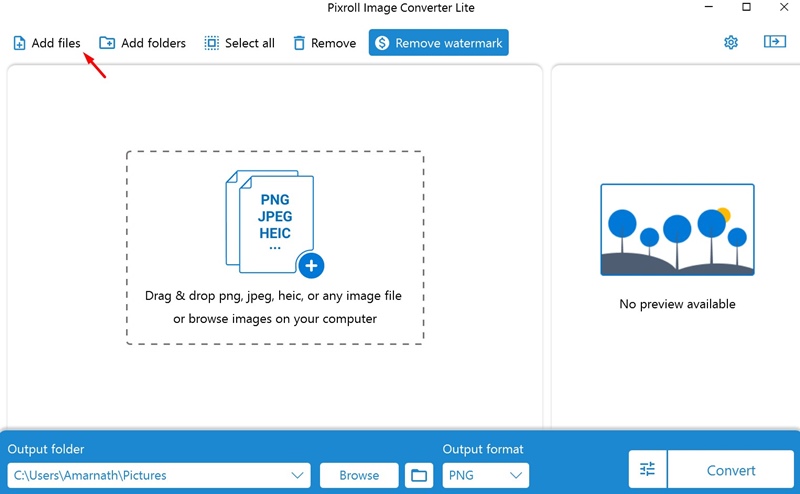Open the Output format PNG dropdown
The image size is (800, 494).
pos(485,475)
